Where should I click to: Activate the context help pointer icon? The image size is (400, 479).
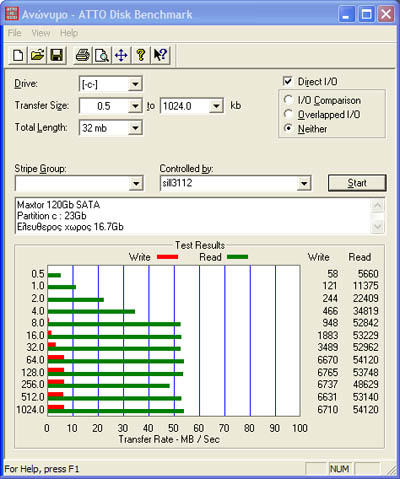pos(160,55)
